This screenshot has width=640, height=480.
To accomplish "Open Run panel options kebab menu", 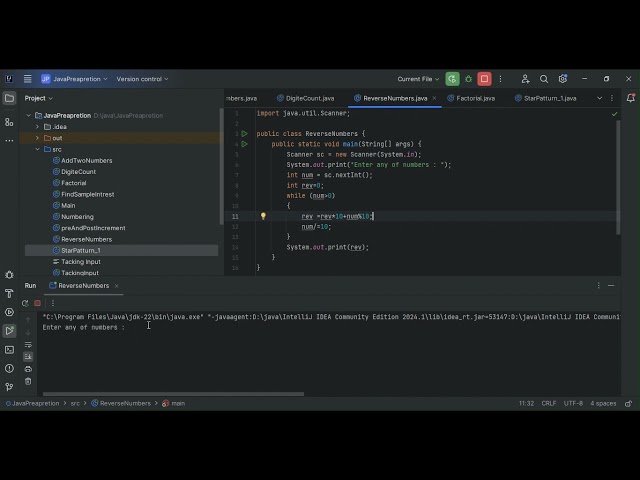I will [599, 286].
